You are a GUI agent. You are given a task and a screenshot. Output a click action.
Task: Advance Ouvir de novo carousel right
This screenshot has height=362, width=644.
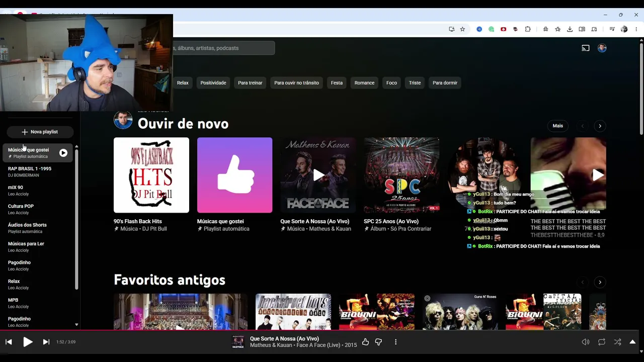pos(600,126)
